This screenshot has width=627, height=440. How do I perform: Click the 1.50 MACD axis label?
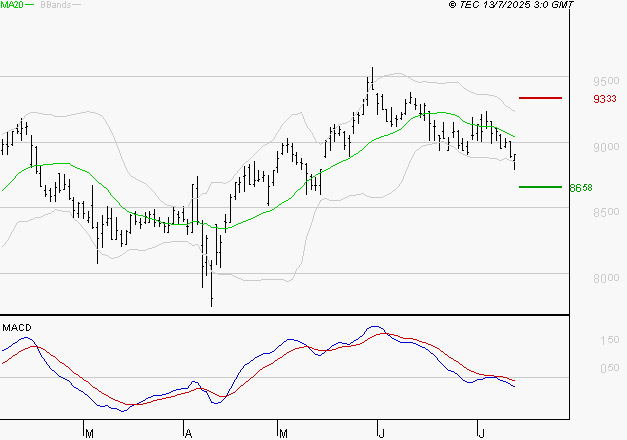coord(609,340)
